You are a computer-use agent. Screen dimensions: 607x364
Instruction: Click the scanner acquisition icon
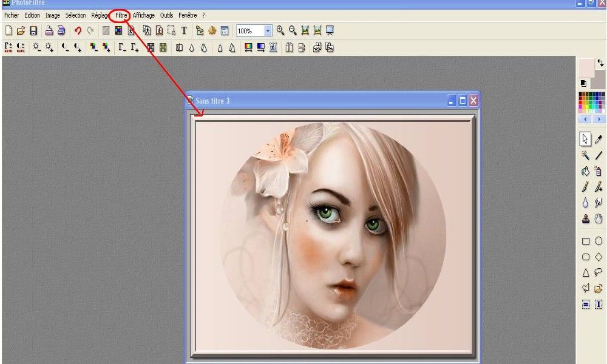[x=61, y=30]
